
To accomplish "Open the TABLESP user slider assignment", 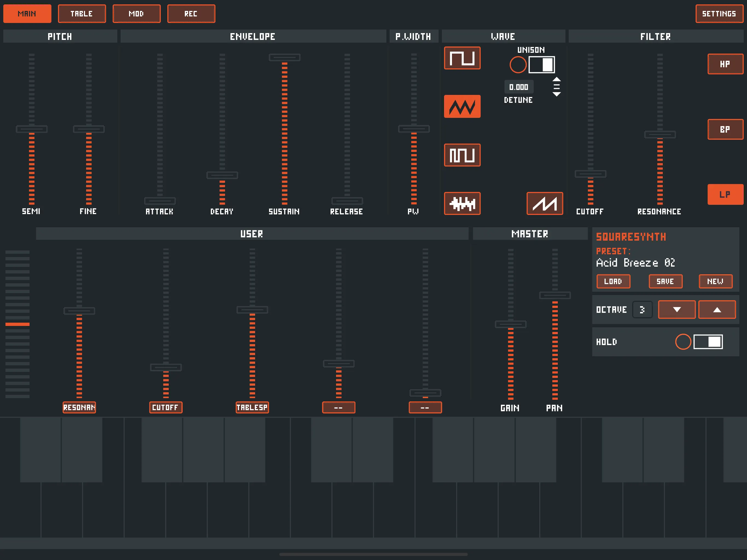I will pyautogui.click(x=252, y=407).
